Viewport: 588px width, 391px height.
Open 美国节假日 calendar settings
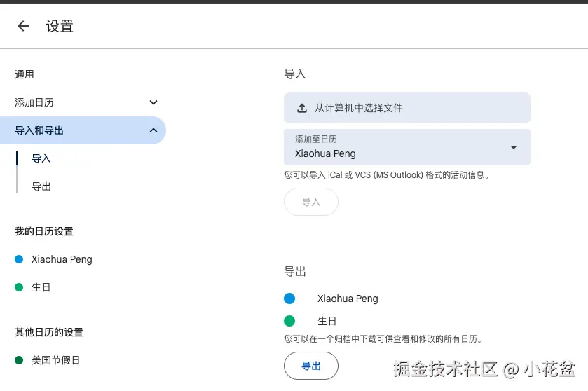click(56, 360)
